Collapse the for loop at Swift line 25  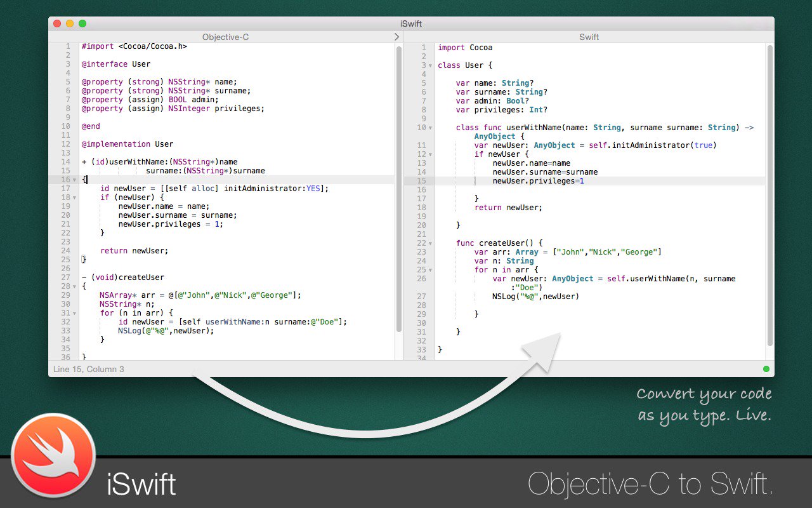pos(429,269)
